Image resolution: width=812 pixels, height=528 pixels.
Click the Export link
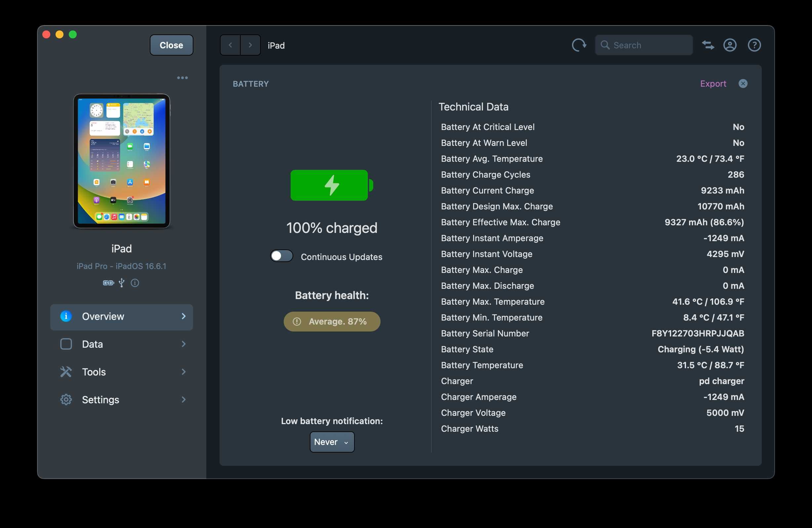(x=713, y=84)
